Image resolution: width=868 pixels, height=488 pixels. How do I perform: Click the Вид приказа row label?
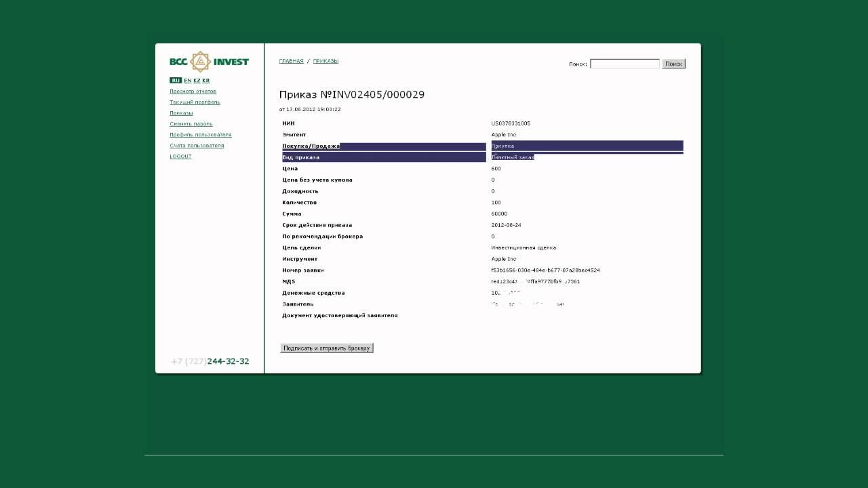(x=301, y=157)
